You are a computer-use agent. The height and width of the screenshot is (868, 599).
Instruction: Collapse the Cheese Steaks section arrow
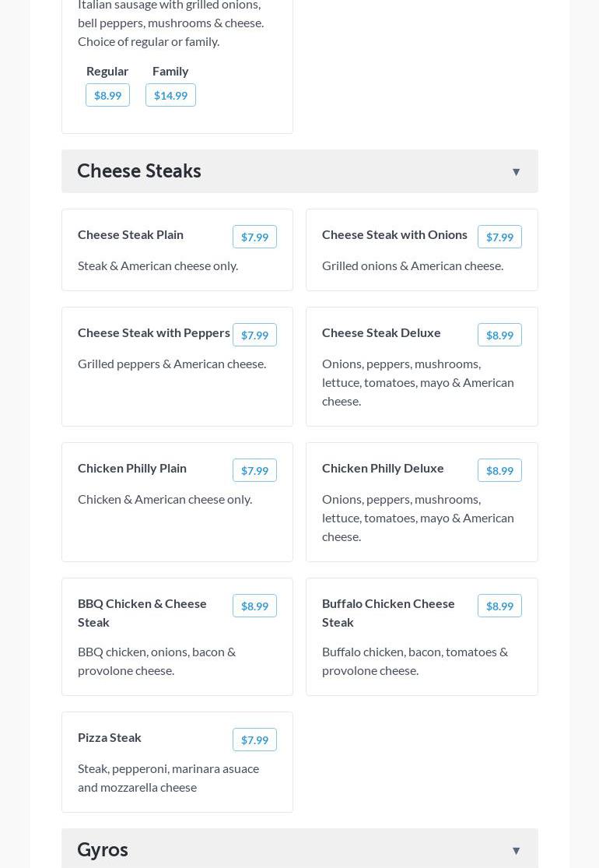pyautogui.click(x=516, y=172)
